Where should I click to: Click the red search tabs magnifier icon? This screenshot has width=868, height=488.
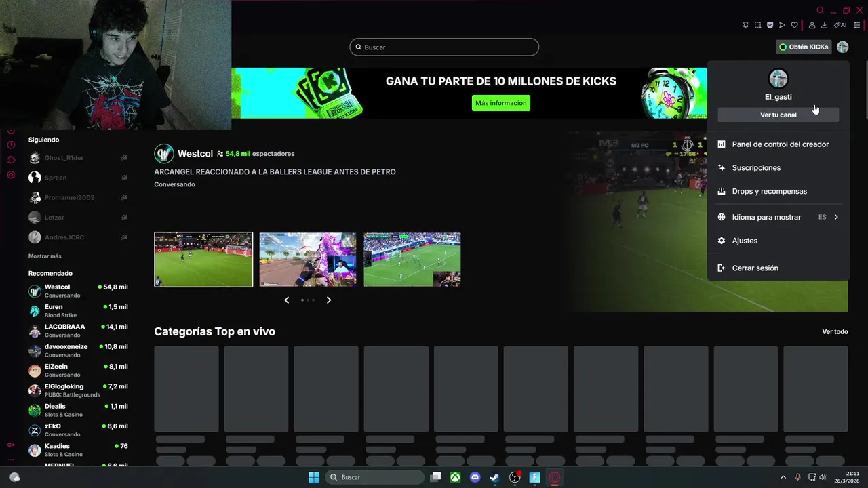point(820,10)
